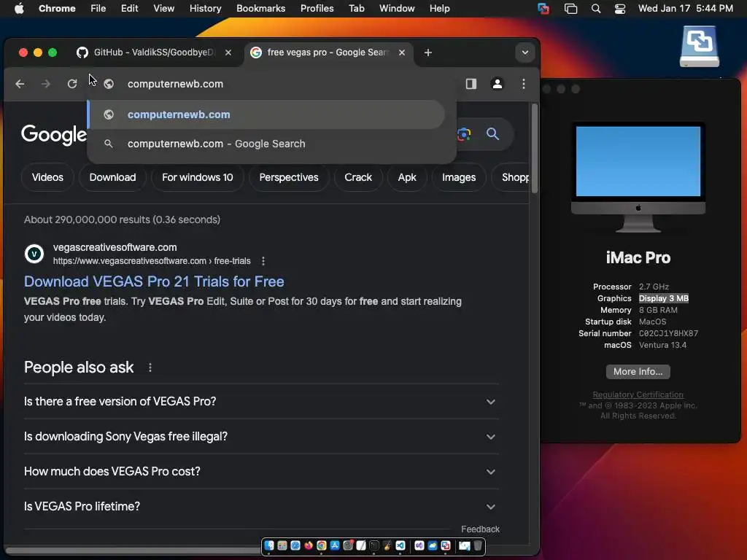Open the Bookmarks menu

click(260, 8)
